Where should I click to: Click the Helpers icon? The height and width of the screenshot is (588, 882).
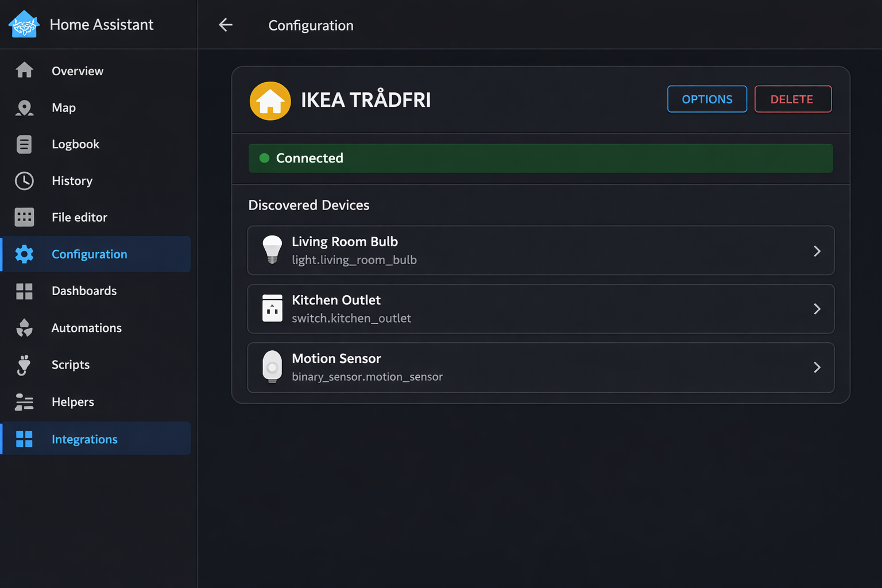tap(24, 402)
